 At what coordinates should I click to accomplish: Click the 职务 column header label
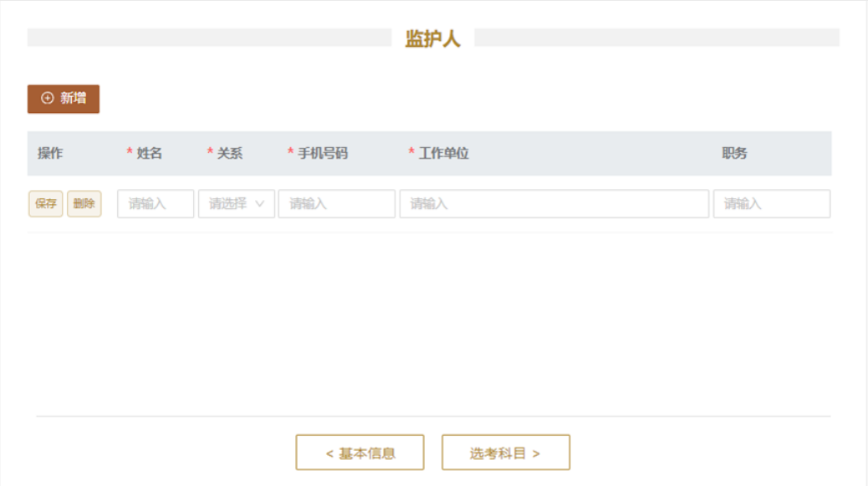click(734, 154)
